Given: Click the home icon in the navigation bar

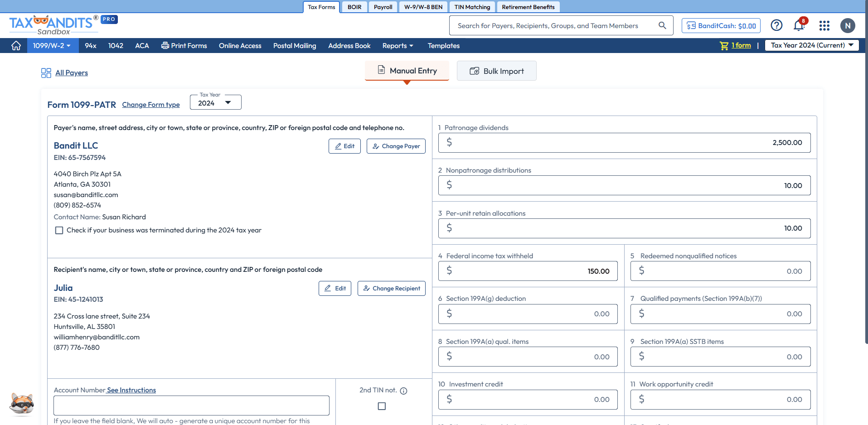Looking at the screenshot, I should [16, 45].
